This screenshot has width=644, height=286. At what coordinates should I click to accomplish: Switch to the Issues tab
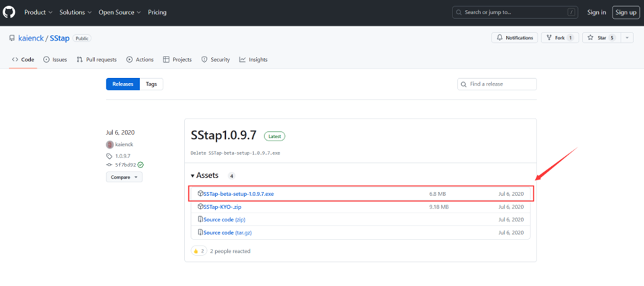tap(55, 59)
